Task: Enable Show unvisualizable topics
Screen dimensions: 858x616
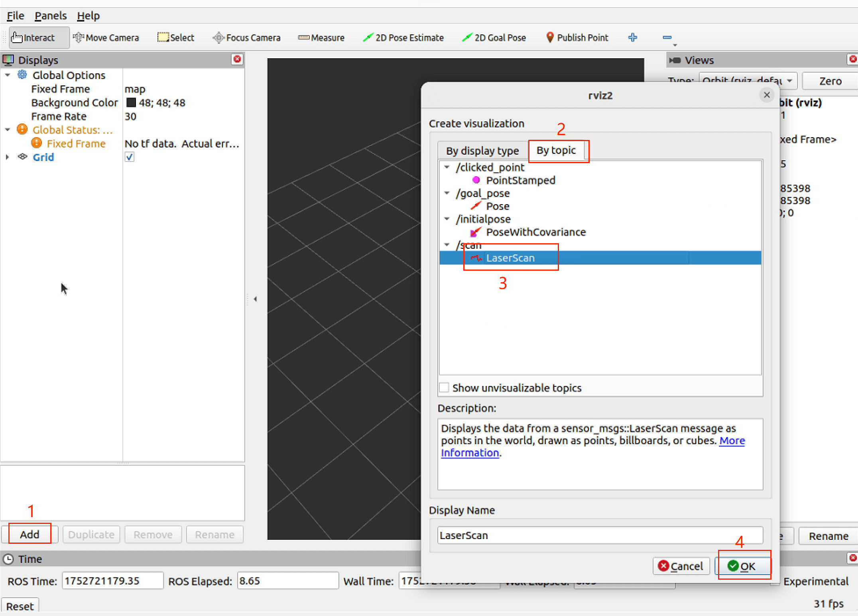Action: click(444, 388)
